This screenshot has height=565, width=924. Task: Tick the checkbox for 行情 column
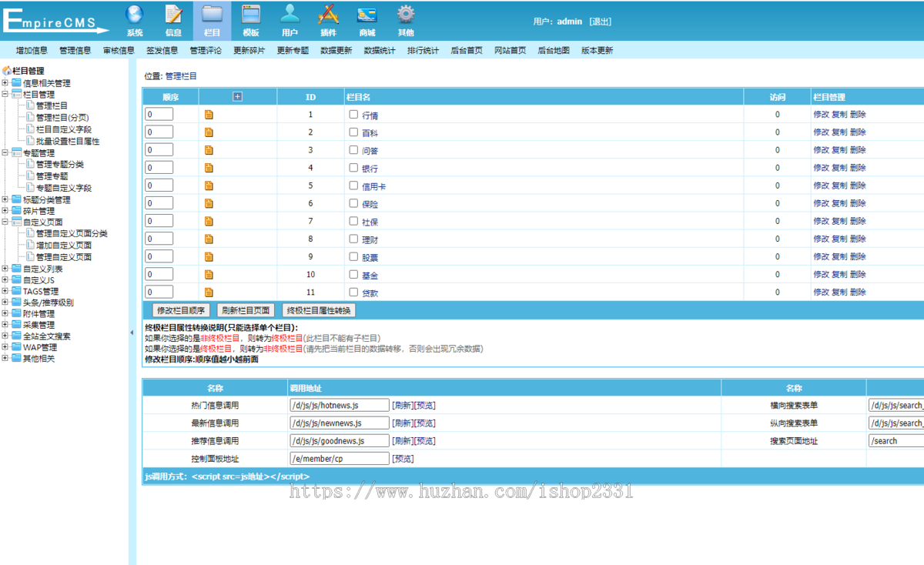[x=353, y=114]
